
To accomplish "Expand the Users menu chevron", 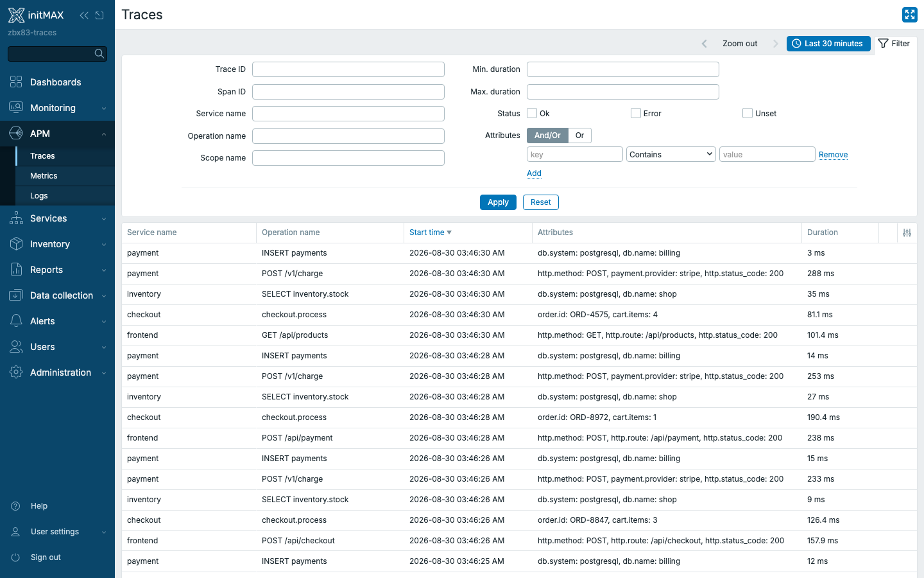I will [x=104, y=347].
